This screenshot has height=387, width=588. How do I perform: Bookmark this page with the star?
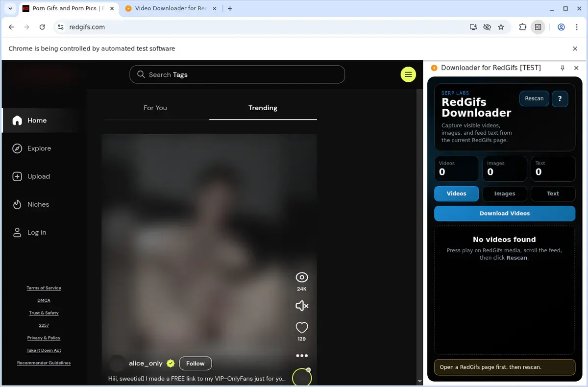501,27
